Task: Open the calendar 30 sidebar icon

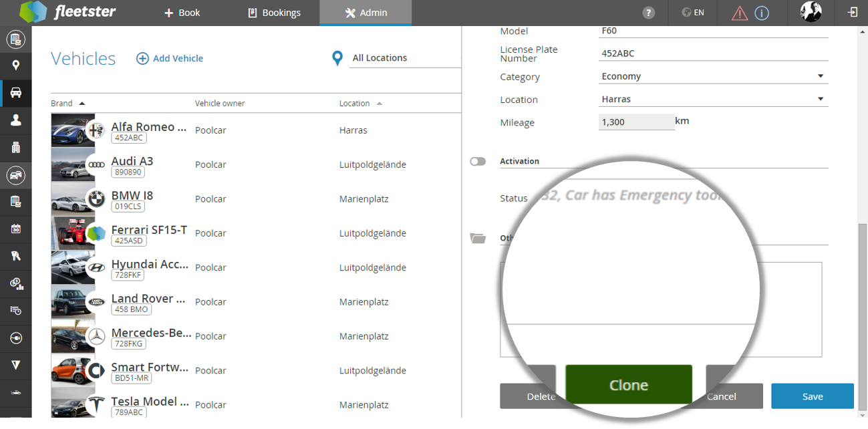Action: [x=16, y=229]
